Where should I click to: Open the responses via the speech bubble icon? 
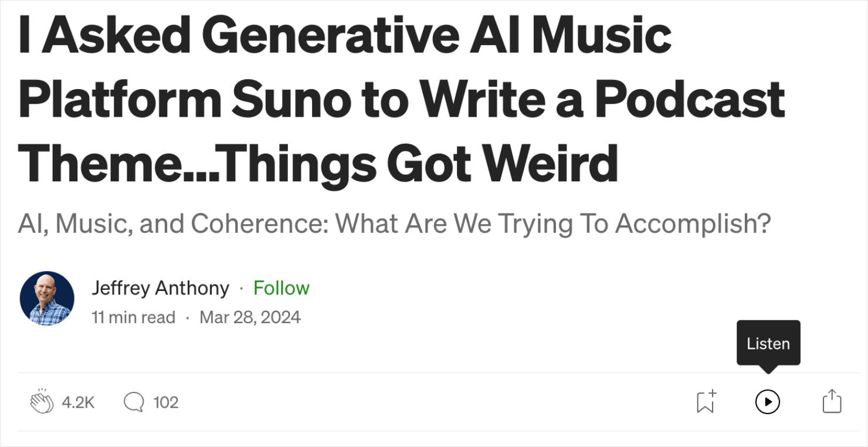point(134,402)
